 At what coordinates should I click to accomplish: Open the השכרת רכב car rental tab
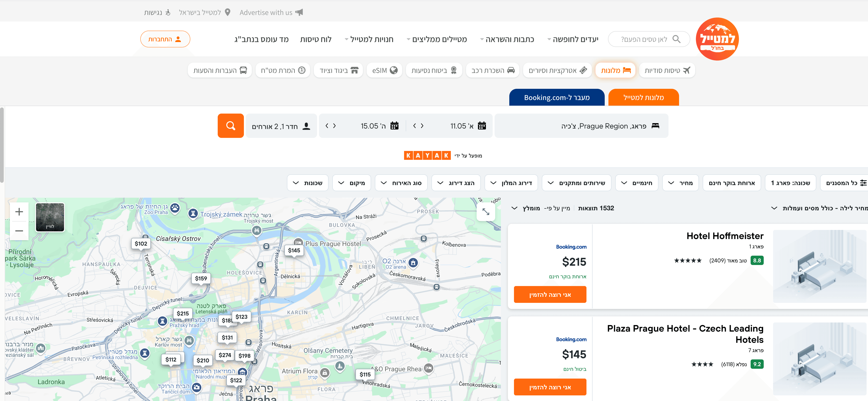click(493, 70)
